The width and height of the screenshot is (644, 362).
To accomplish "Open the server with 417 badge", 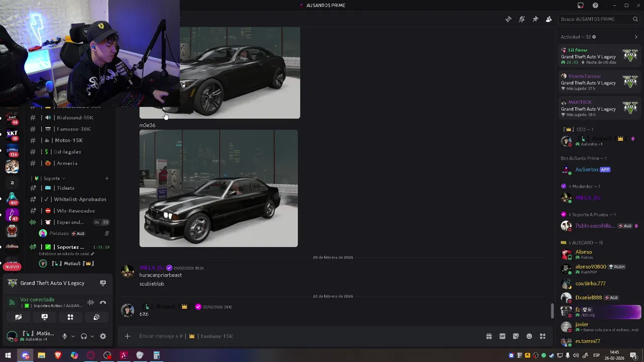I will (x=12, y=199).
